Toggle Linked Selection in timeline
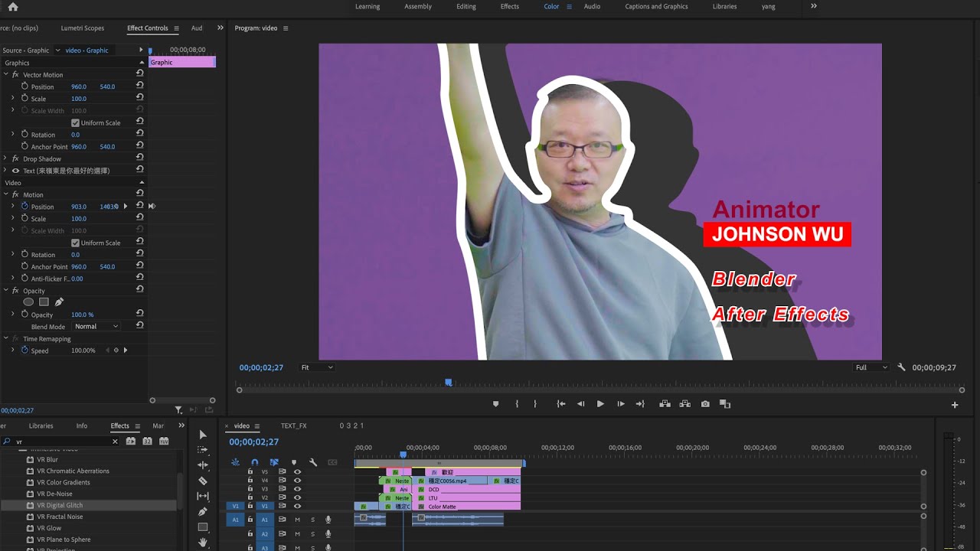 click(x=274, y=462)
